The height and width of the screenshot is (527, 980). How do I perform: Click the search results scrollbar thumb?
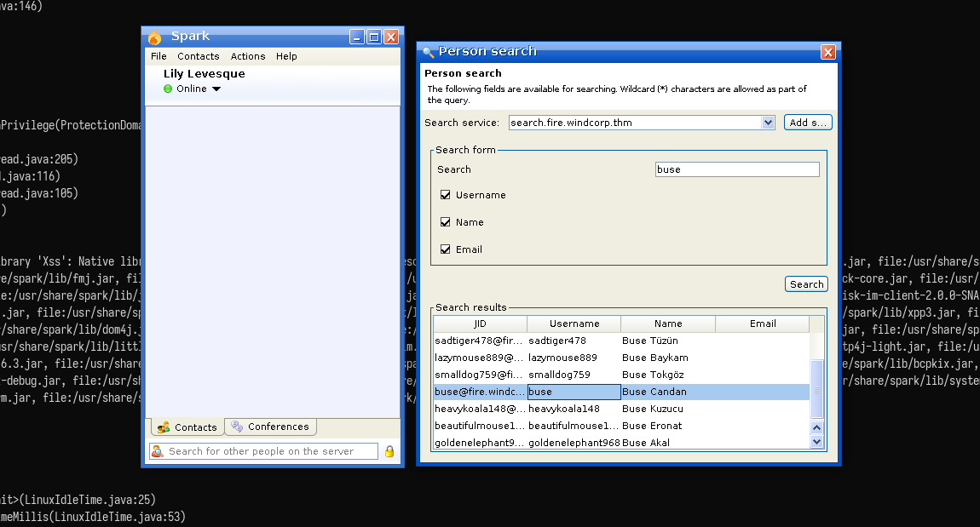817,389
